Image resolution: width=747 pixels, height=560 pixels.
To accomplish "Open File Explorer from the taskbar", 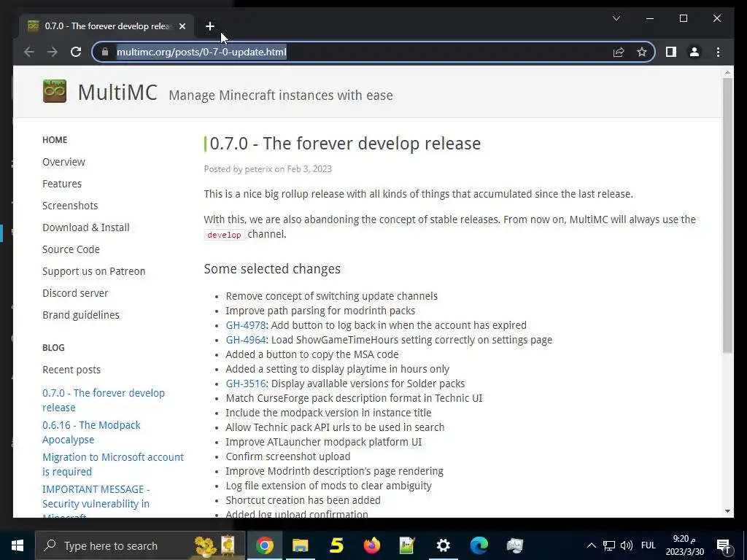I will pos(300,545).
